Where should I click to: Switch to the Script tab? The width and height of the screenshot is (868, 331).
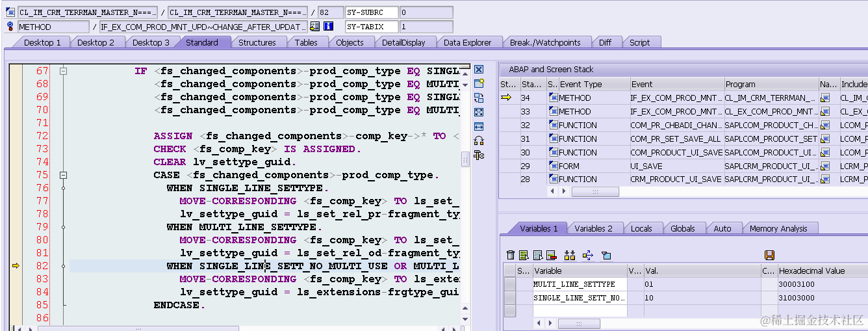pos(639,42)
